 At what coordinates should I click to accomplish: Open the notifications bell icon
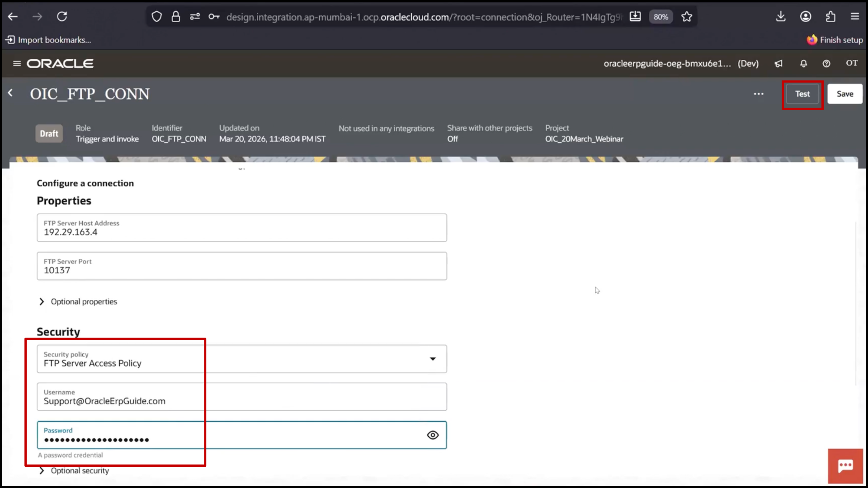pyautogui.click(x=803, y=64)
